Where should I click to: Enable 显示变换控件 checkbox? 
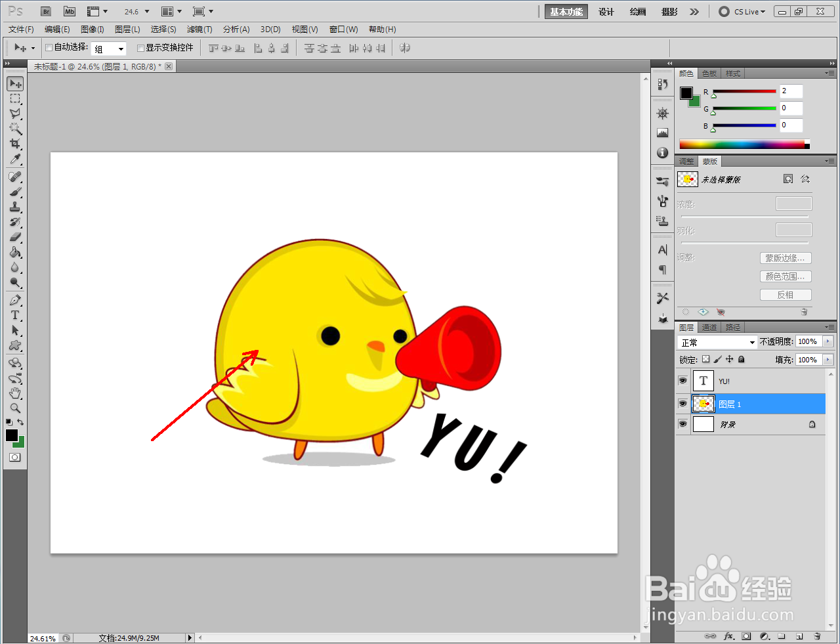pyautogui.click(x=140, y=48)
